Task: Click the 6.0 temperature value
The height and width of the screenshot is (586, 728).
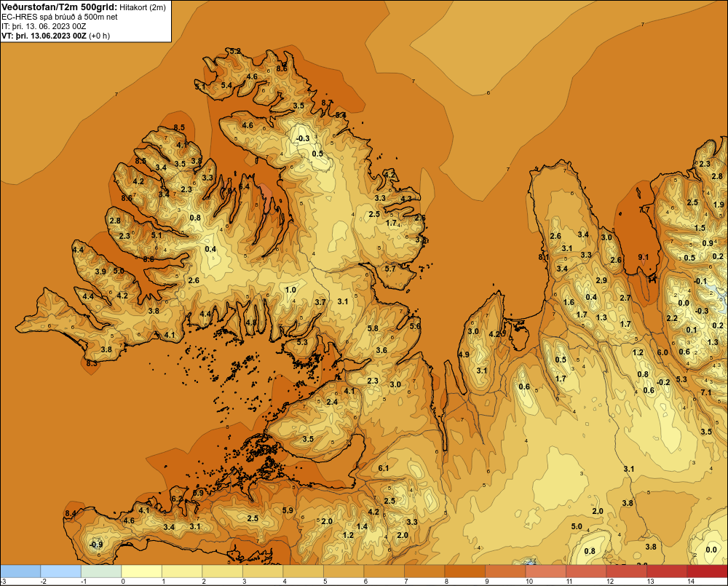Action: [662, 352]
